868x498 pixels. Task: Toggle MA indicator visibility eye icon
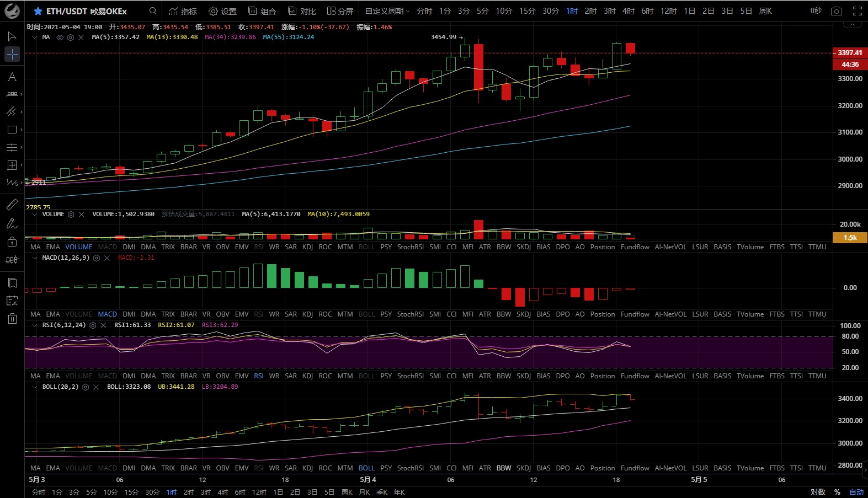(x=60, y=38)
